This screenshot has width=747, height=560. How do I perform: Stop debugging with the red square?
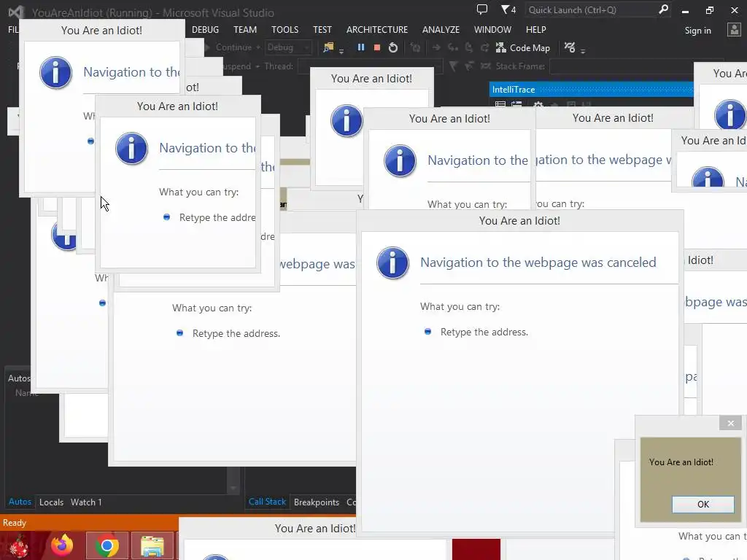tap(377, 47)
